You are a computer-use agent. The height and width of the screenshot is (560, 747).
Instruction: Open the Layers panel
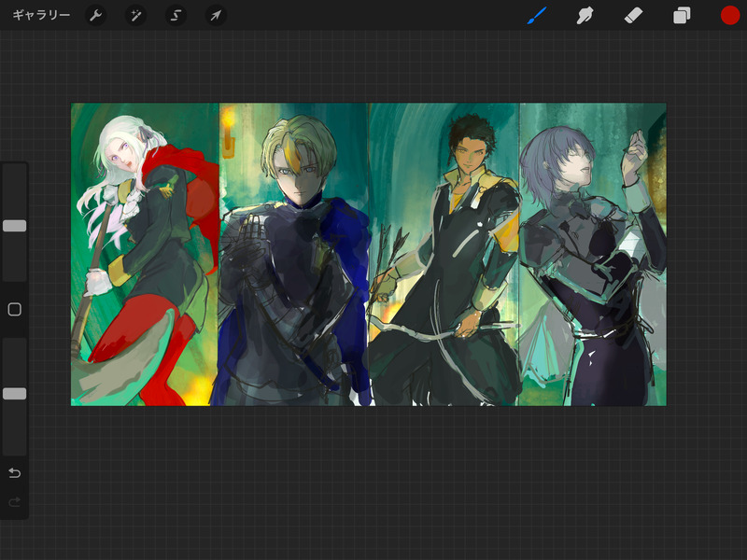(x=682, y=16)
